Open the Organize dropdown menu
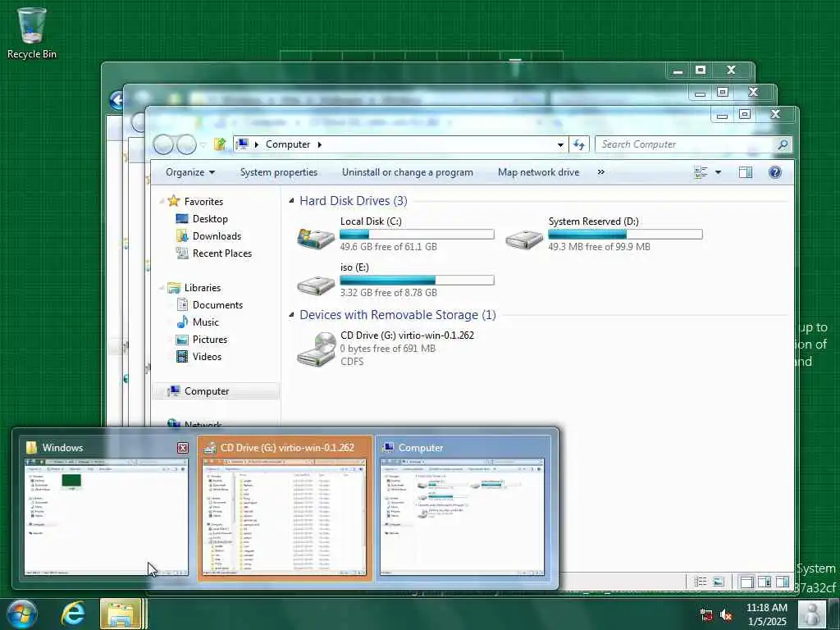This screenshot has width=840, height=630. (189, 172)
